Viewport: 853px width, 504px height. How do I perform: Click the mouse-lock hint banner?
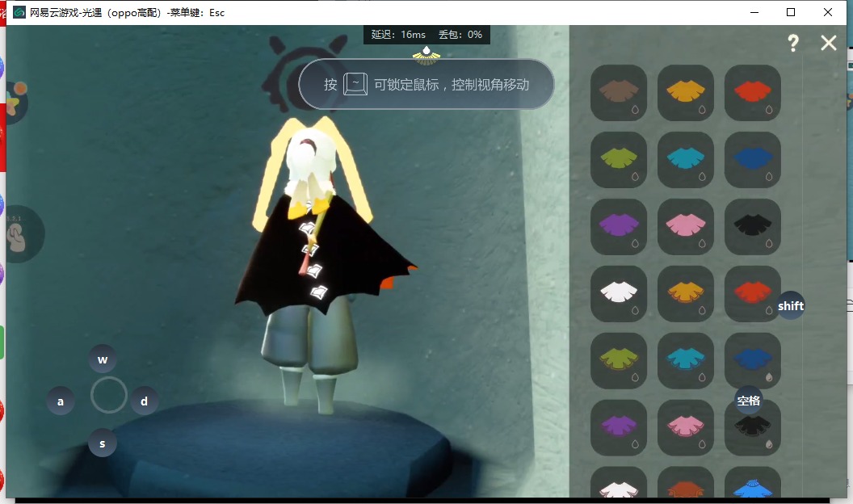click(426, 84)
